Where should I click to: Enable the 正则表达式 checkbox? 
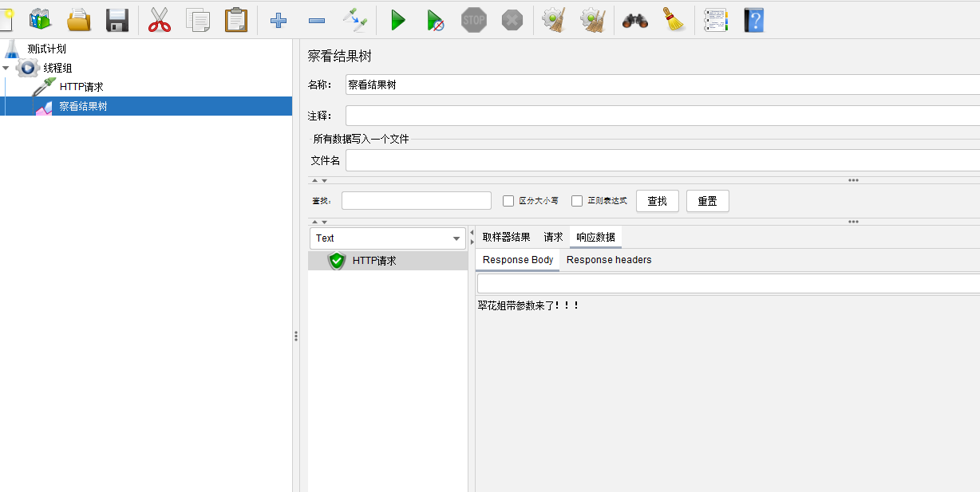coord(577,201)
